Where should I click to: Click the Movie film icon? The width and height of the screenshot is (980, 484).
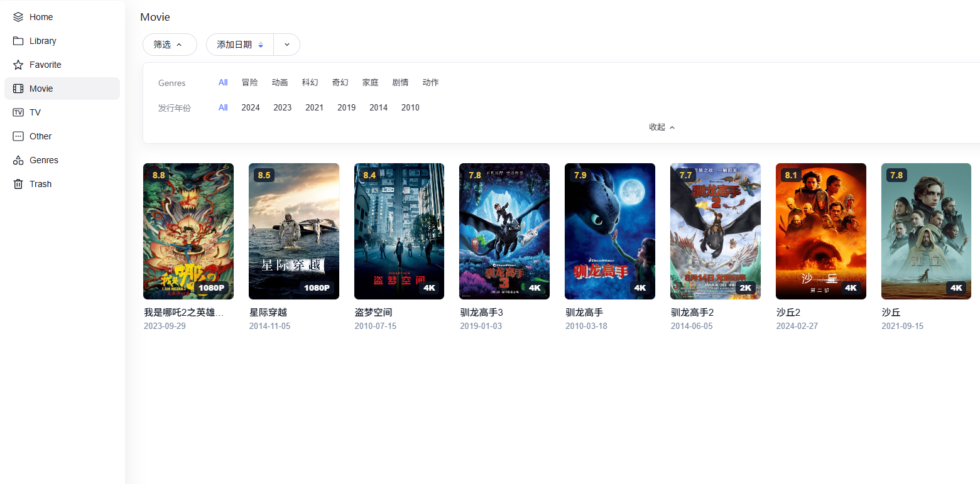pos(18,89)
